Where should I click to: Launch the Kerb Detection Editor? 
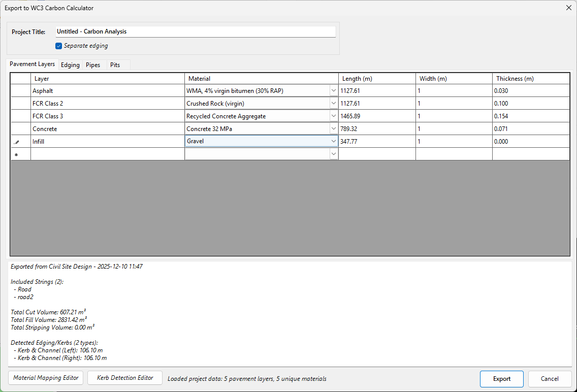tap(125, 378)
